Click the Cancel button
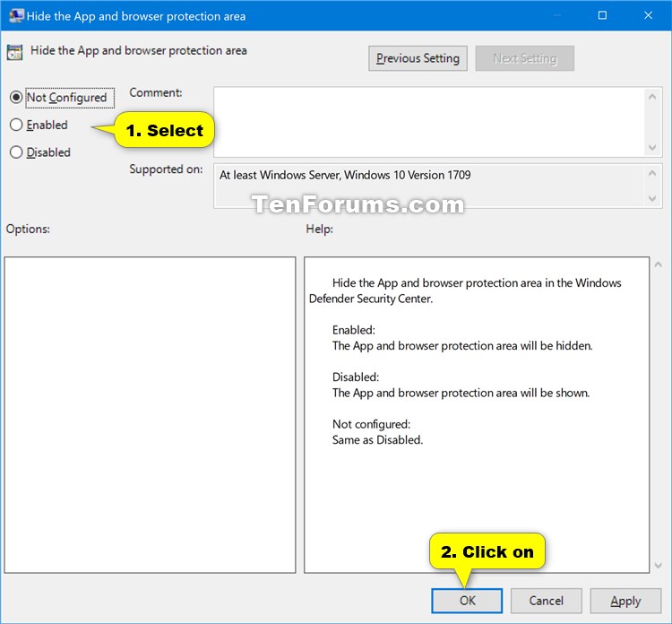Screen dimensions: 672x624 546,601
